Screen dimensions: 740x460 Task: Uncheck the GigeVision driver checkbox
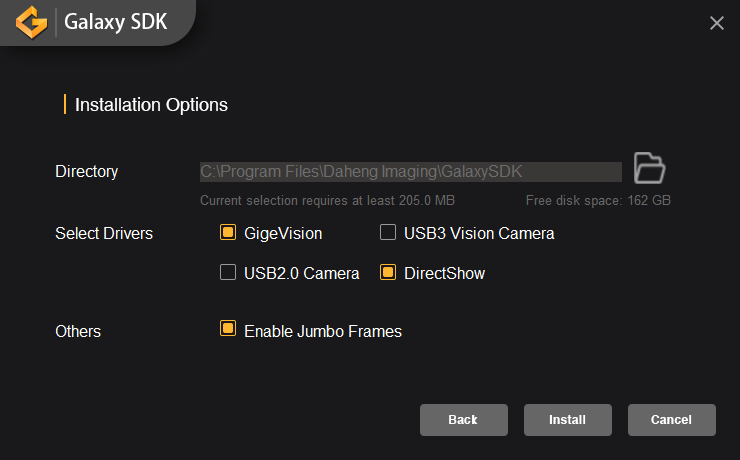pos(228,233)
